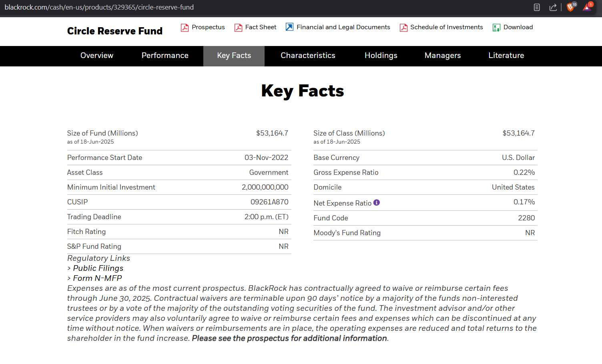Click the browser share icon
The width and height of the screenshot is (602, 364).
click(x=553, y=7)
